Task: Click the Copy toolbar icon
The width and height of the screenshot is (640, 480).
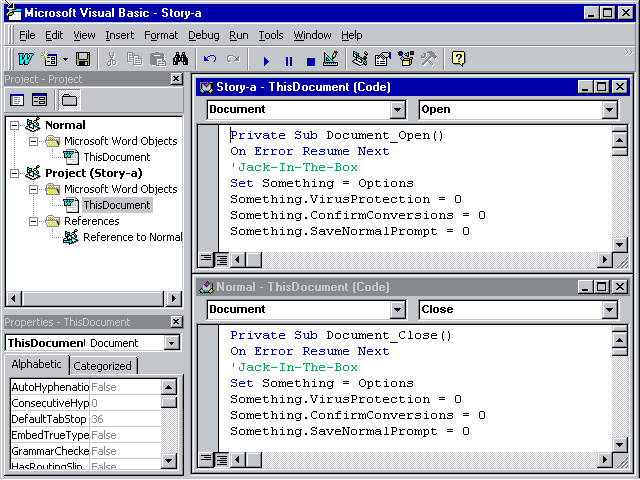Action: pyautogui.click(x=134, y=59)
